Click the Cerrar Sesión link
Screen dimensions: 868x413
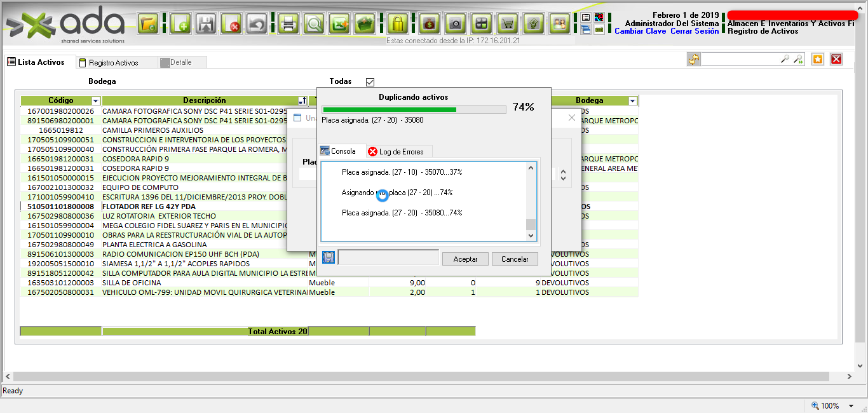[695, 31]
